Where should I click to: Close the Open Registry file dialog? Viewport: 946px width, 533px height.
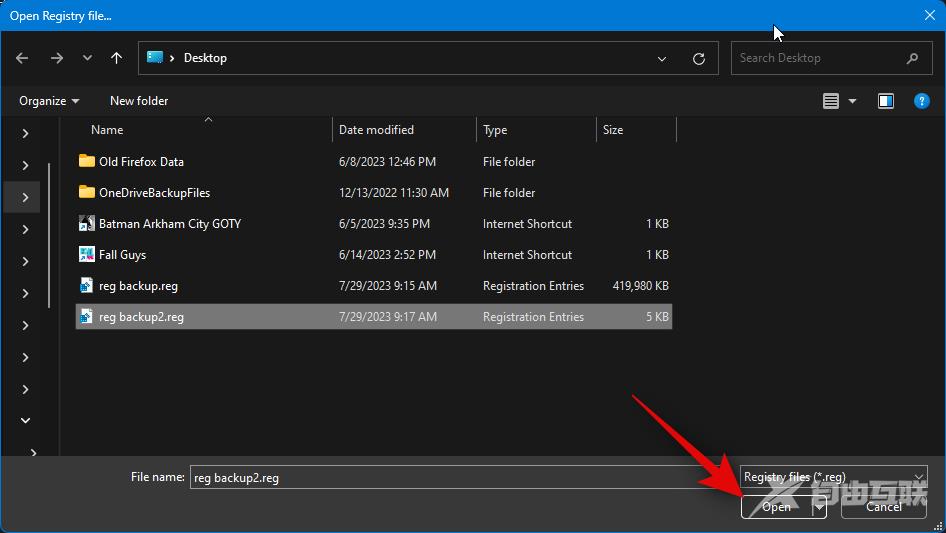930,15
